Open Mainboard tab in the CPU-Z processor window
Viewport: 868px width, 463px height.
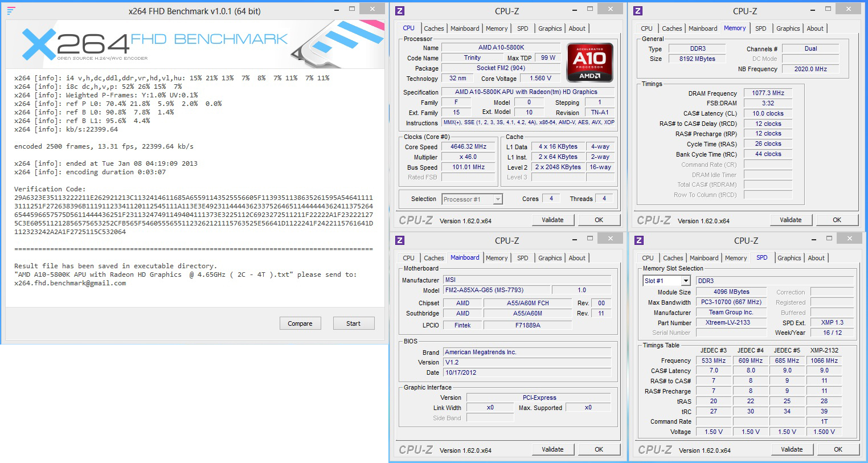(465, 28)
